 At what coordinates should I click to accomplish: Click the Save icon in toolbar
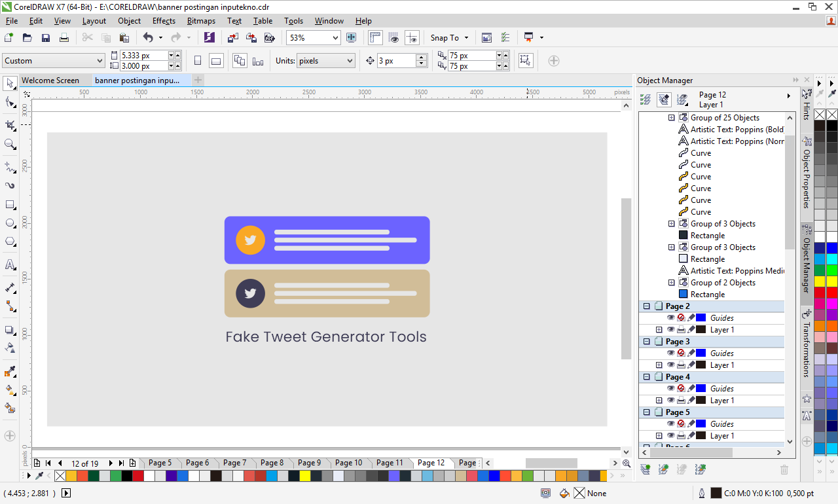pos(46,38)
